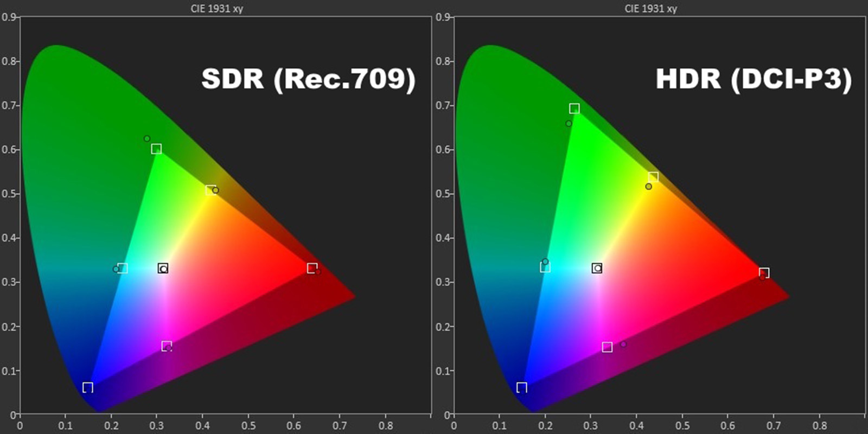Select the cyan target square in SDR chart
This screenshot has height=434, width=868.
[x=123, y=268]
